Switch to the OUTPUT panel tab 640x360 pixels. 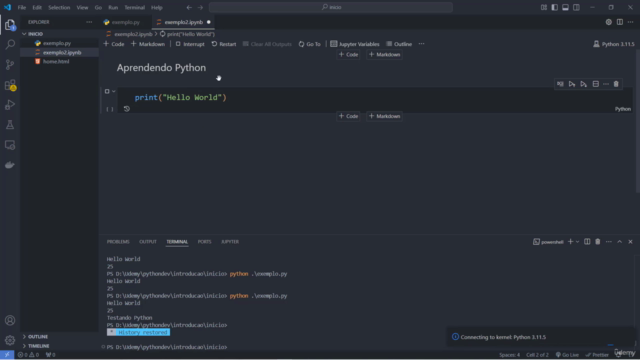pyautogui.click(x=148, y=242)
